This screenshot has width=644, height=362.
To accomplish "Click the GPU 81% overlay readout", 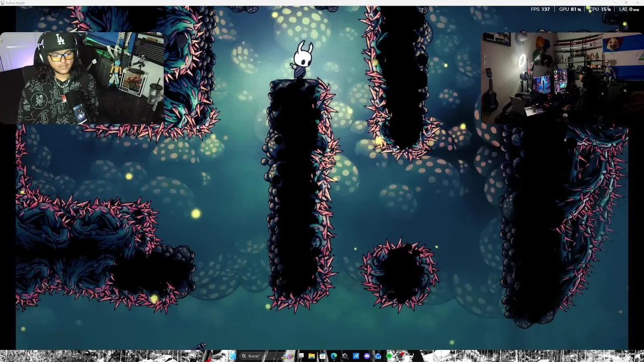I will tap(570, 10).
